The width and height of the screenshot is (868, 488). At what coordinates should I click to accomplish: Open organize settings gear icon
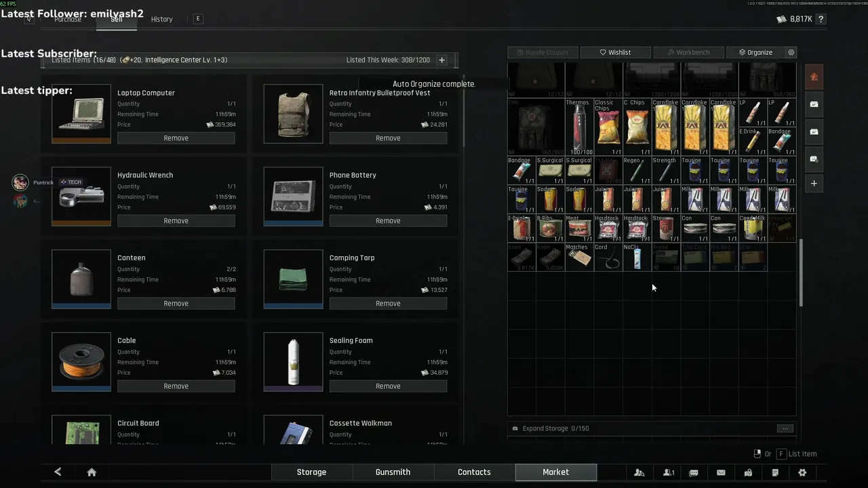pyautogui.click(x=791, y=52)
